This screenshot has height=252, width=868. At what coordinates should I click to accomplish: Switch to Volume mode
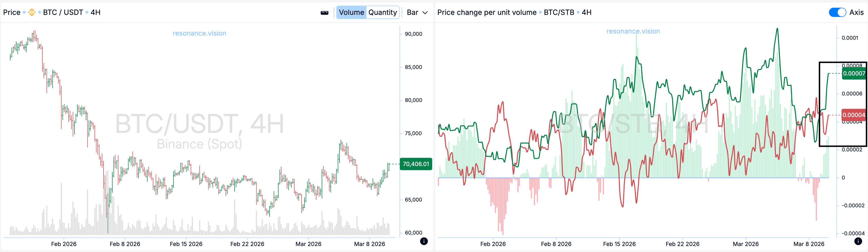[x=351, y=13]
